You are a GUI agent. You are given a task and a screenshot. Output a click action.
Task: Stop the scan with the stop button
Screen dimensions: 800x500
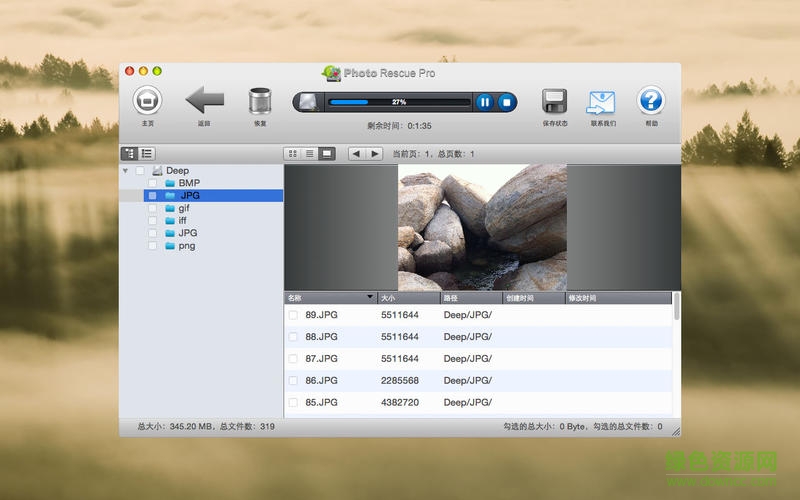click(507, 102)
